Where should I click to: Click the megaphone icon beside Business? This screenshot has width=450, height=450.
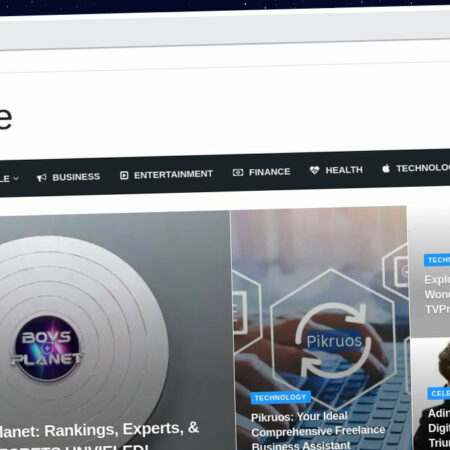coord(42,178)
